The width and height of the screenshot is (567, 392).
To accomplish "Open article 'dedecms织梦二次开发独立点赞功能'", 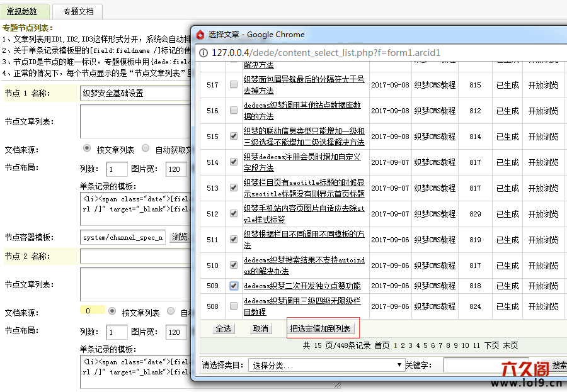I will 302,286.
